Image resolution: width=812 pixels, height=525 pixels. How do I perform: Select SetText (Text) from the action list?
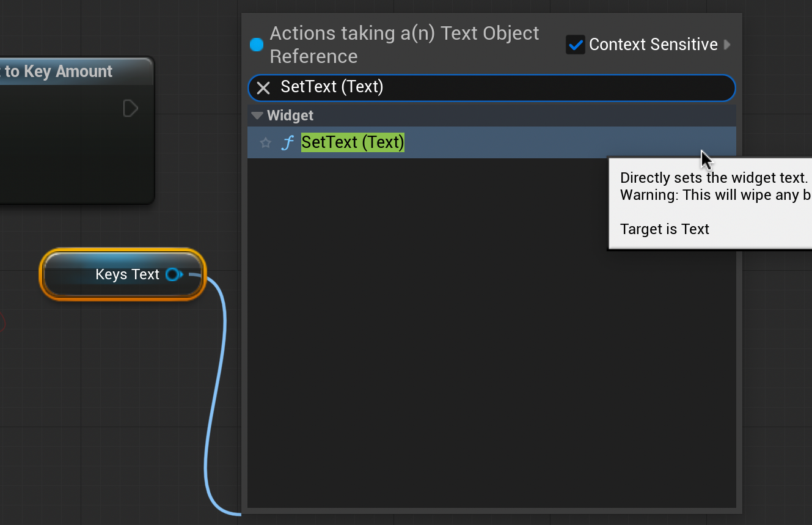coord(353,142)
